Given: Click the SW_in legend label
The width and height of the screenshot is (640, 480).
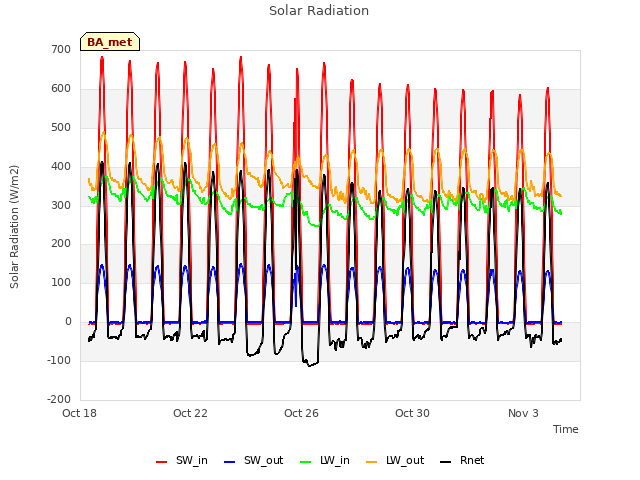Looking at the screenshot, I should click(191, 460).
